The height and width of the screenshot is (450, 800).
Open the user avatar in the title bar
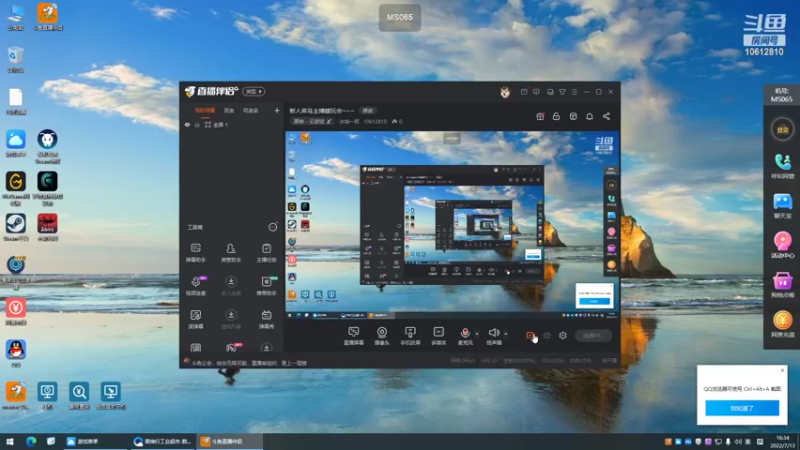click(x=505, y=92)
